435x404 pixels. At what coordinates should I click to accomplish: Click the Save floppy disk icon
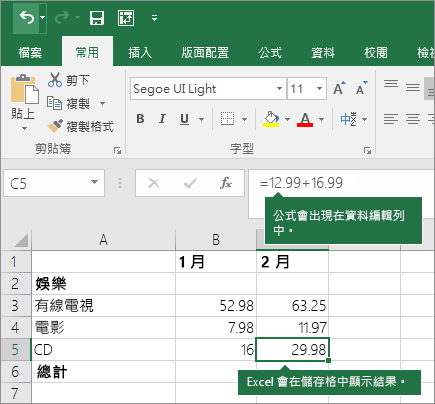coord(97,18)
